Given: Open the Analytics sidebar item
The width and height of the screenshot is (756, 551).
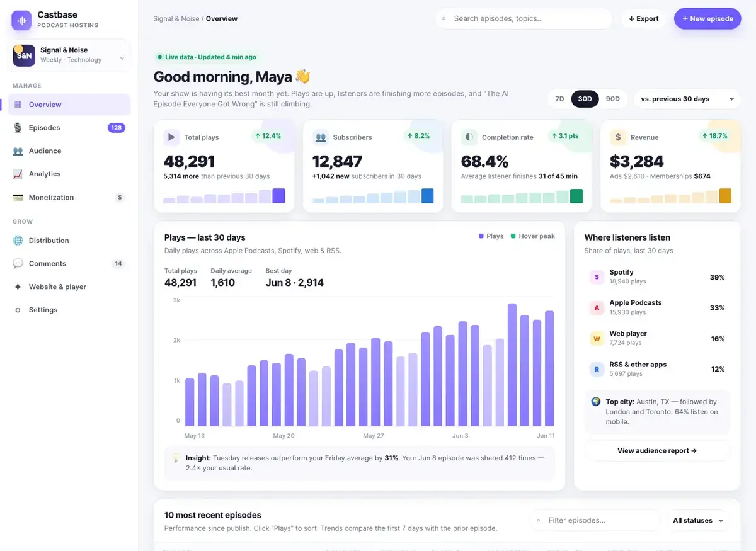Looking at the screenshot, I should (69, 174).
